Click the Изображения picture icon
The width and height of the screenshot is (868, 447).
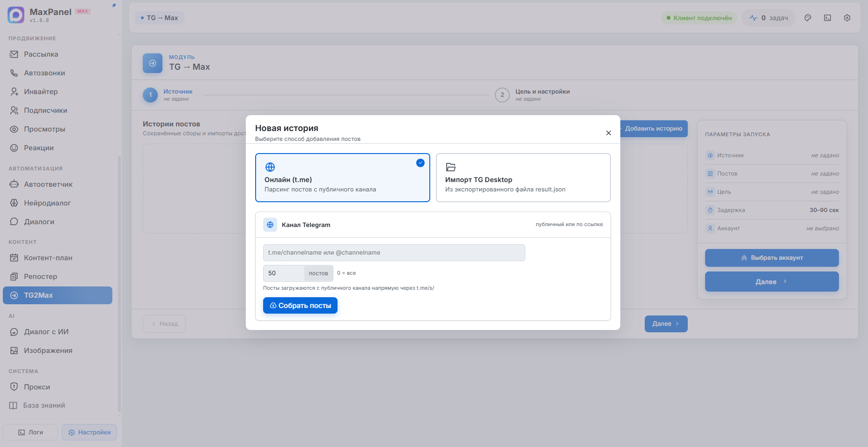14,351
